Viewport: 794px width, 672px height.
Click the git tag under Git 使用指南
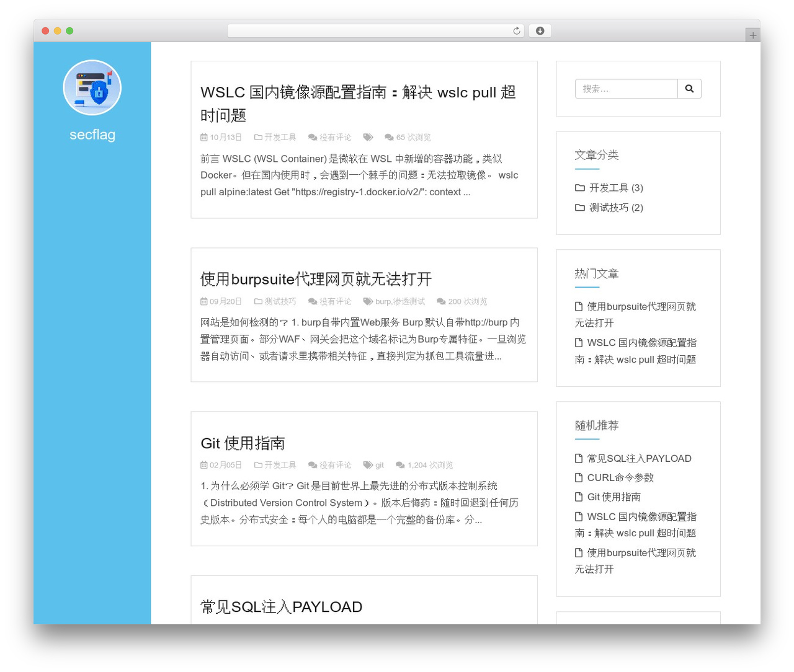coord(380,466)
